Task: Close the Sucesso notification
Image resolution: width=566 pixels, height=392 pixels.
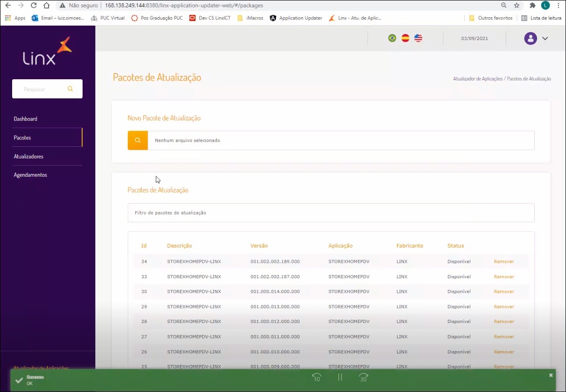Action: click(551, 375)
